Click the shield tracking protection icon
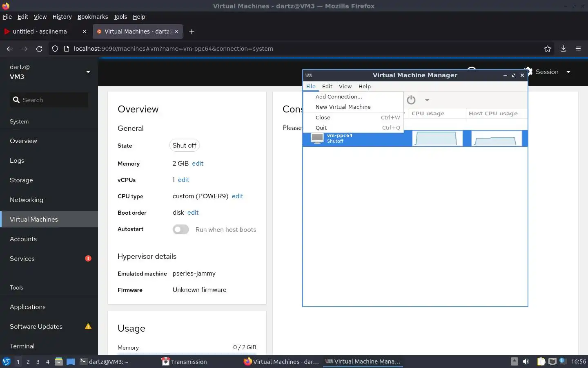This screenshot has width=588, height=368. pyautogui.click(x=55, y=49)
